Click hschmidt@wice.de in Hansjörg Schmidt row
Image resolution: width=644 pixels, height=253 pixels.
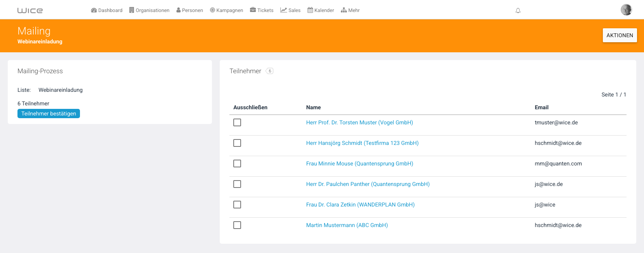(x=558, y=143)
